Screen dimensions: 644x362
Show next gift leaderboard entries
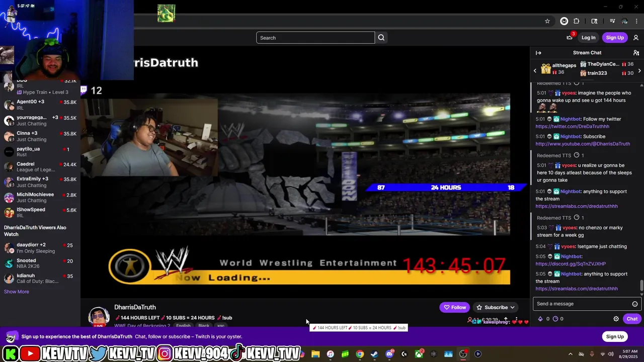(x=639, y=71)
